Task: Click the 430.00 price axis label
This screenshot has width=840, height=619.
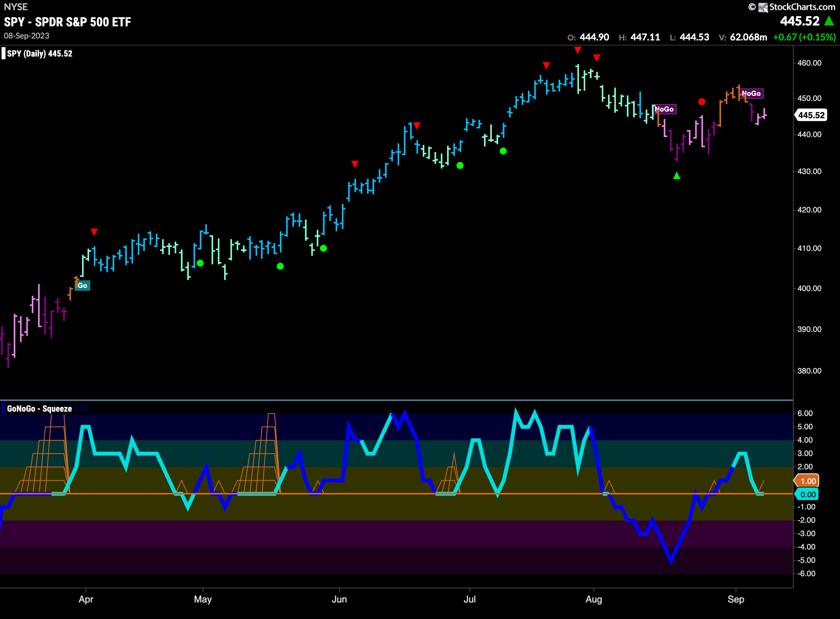Action: [809, 171]
